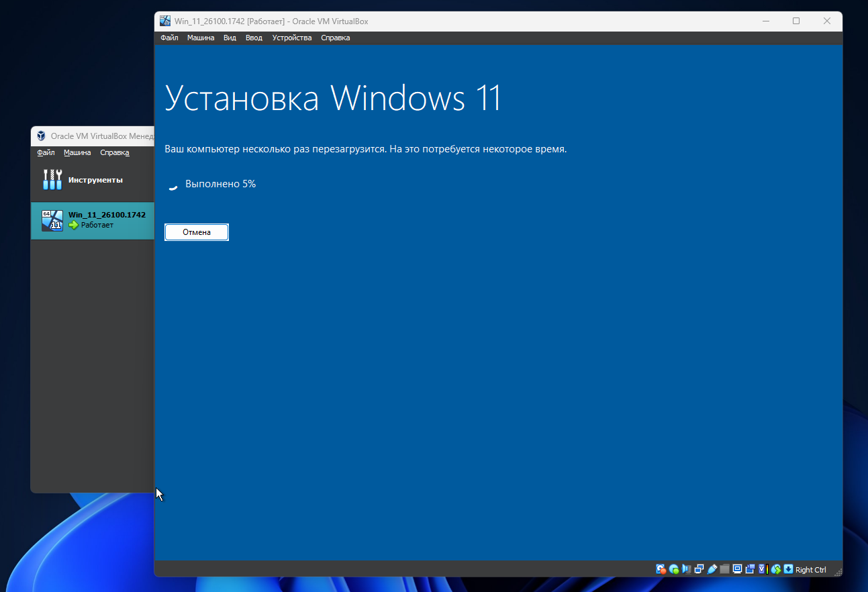Screen dimensions: 868x592
Task: Open Файл menu in VirtualBox Manager
Action: coord(46,152)
